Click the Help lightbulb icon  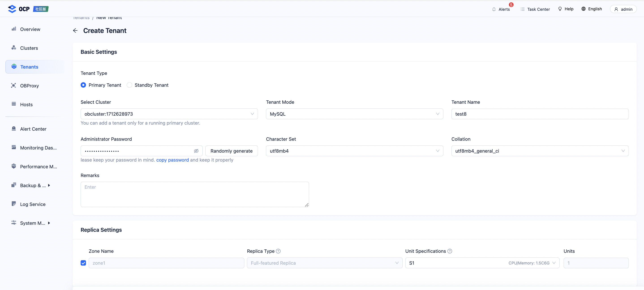click(x=560, y=9)
